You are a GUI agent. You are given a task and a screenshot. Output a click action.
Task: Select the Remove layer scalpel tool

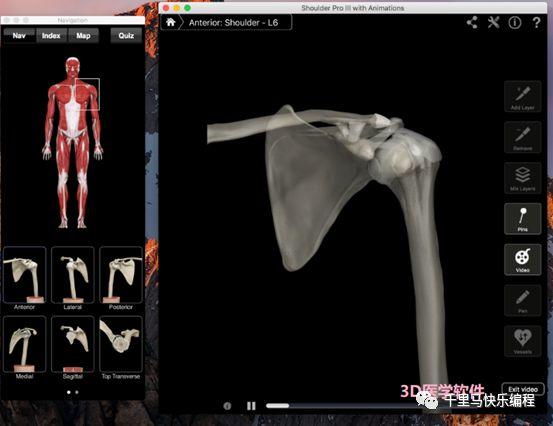[522, 137]
